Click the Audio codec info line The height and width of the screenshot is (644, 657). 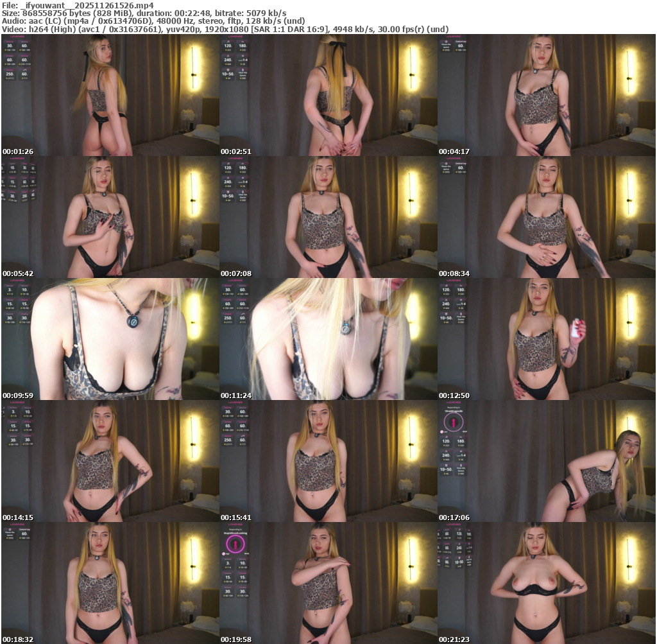coord(153,21)
